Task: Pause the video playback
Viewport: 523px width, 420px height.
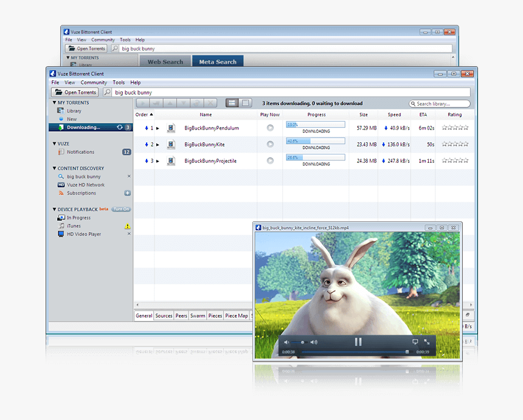Action: pyautogui.click(x=358, y=342)
